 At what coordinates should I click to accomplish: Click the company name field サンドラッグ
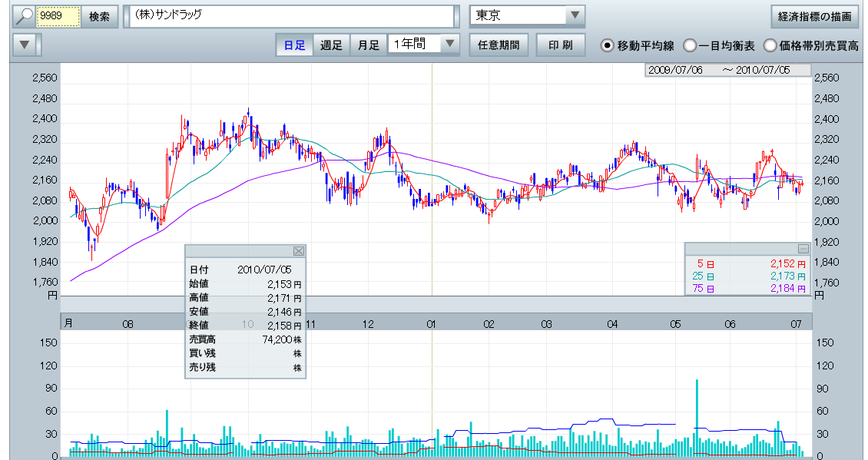tap(292, 16)
